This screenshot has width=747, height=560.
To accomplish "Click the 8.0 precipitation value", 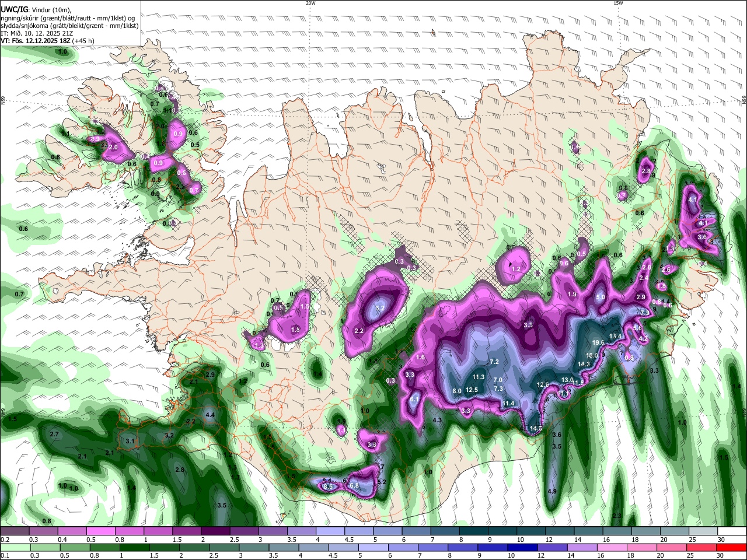I will point(457,391).
